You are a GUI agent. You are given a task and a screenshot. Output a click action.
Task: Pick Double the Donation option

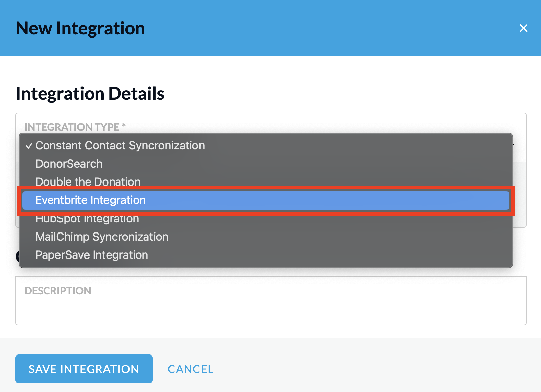pyautogui.click(x=266, y=182)
